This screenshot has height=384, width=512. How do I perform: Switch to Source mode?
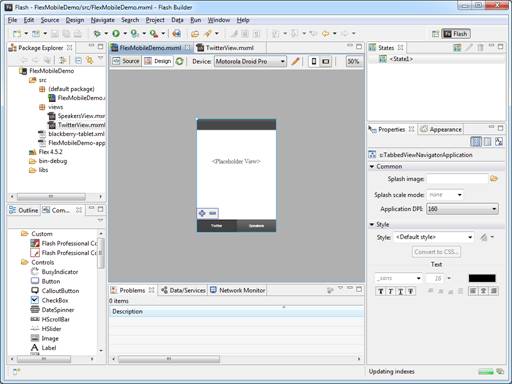126,61
